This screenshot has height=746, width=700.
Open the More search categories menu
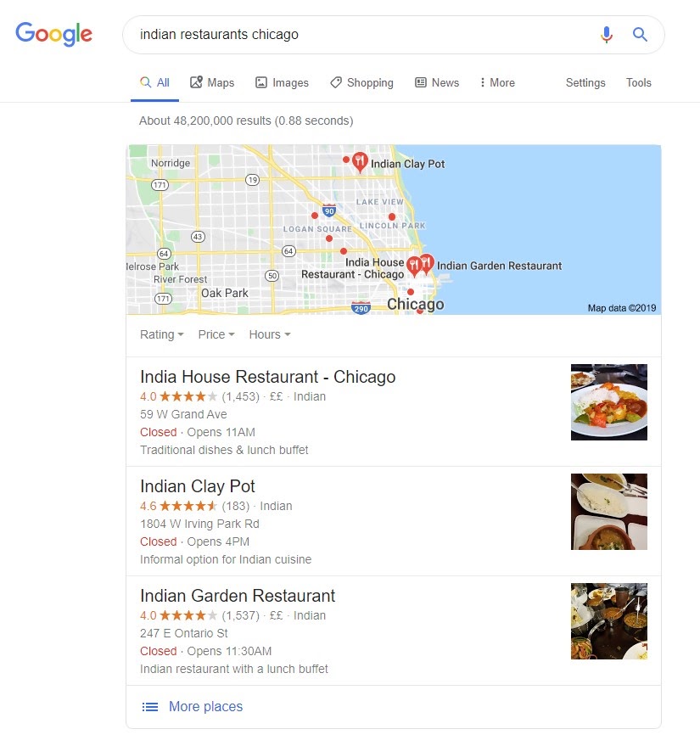[497, 83]
